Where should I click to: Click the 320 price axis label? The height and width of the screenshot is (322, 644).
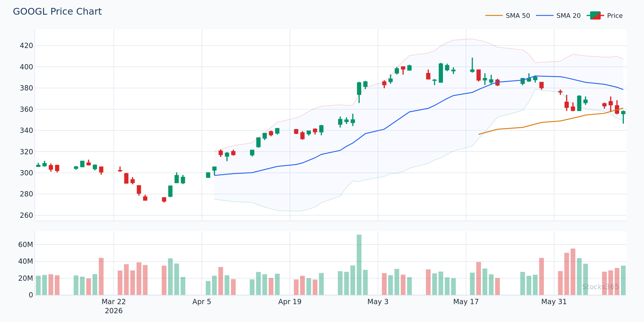click(x=26, y=152)
